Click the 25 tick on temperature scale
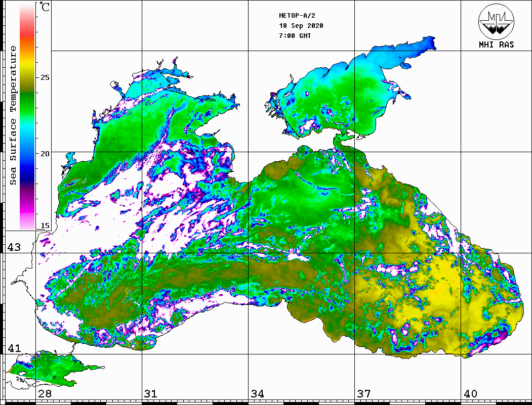 click(x=45, y=77)
